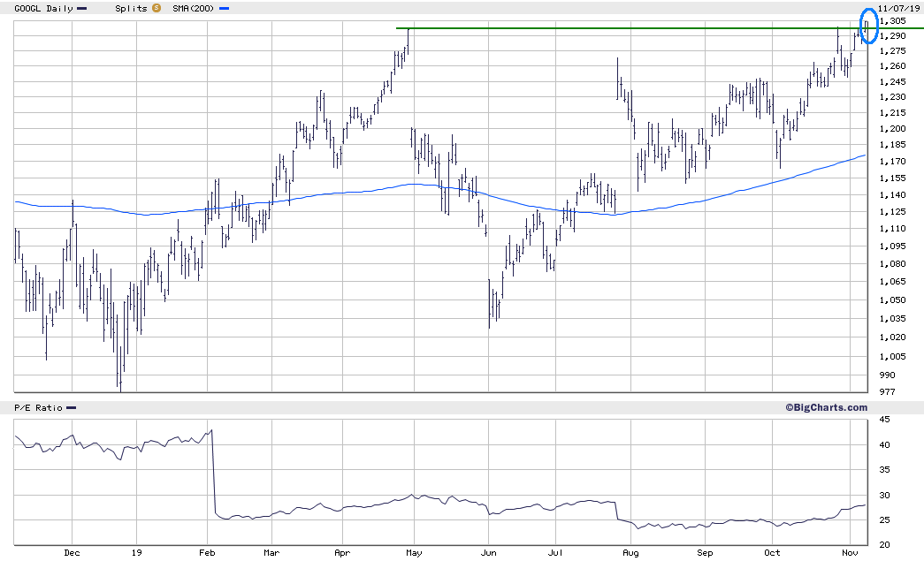Open the ©BigCharts.com link
The height and width of the screenshot is (561, 924).
click(826, 407)
